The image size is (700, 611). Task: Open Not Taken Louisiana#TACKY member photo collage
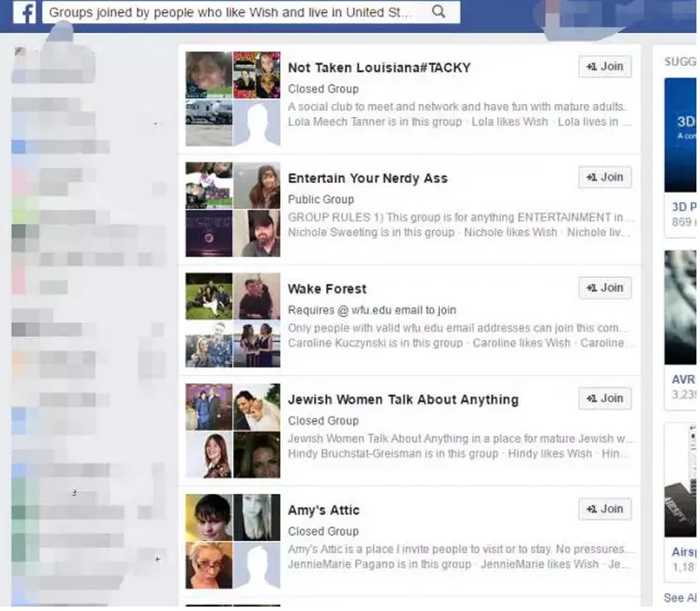(233, 99)
